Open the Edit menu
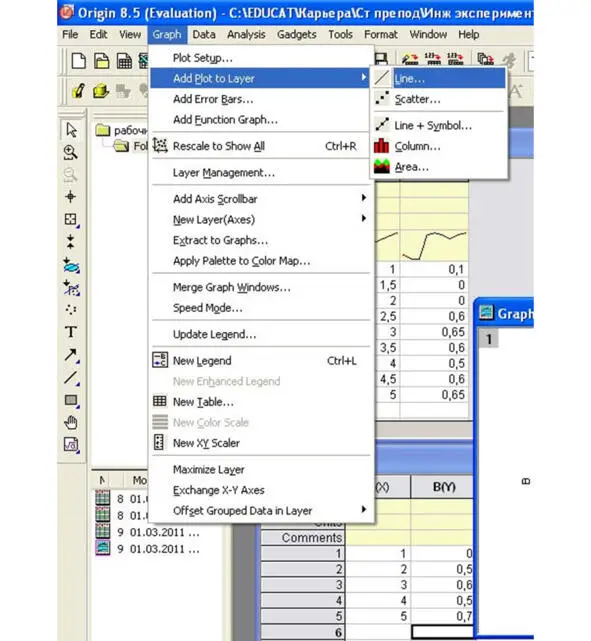Screen dimensions: 591x641 click(x=98, y=34)
